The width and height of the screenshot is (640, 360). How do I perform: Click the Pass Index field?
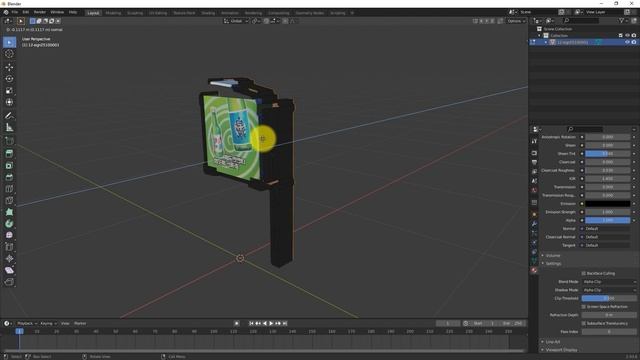pos(609,332)
